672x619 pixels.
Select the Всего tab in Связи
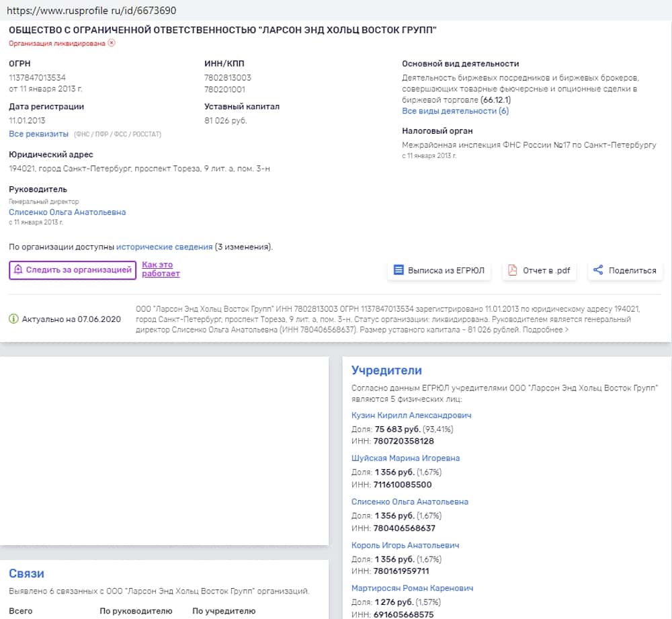tap(21, 611)
